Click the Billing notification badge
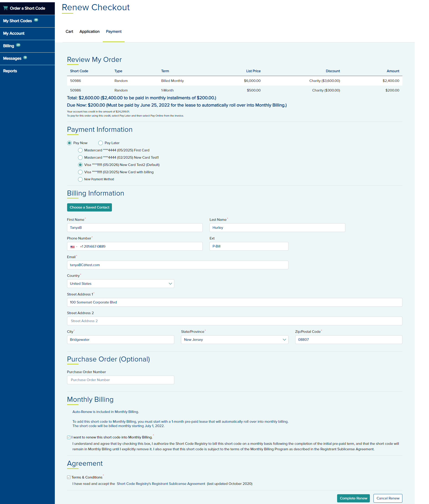 click(18, 45)
